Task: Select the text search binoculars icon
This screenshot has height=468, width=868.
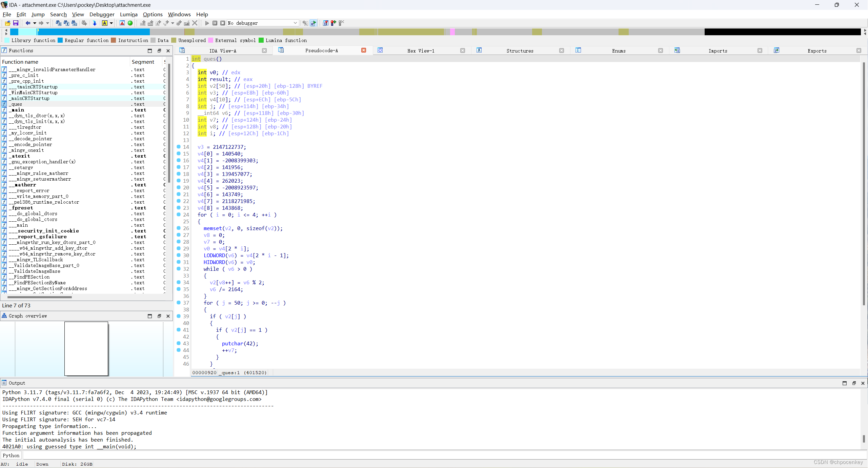Action: coord(66,23)
